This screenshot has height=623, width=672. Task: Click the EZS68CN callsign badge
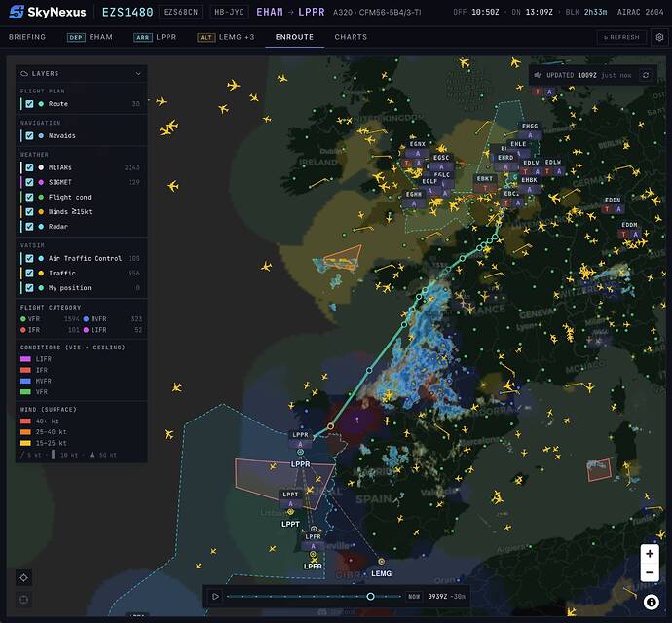pos(180,12)
